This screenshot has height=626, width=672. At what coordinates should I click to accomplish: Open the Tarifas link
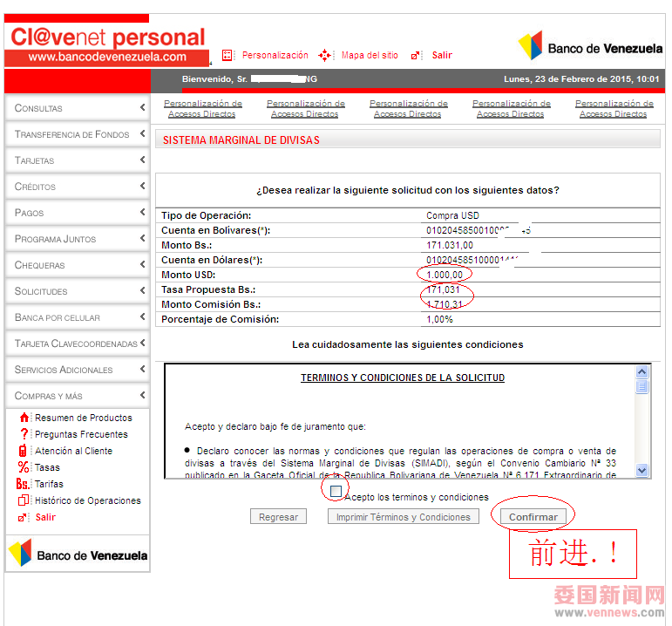pyautogui.click(x=49, y=484)
